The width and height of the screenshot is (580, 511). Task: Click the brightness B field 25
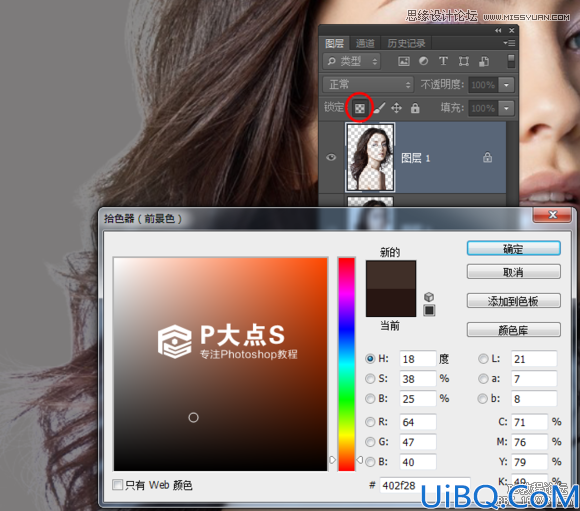[x=418, y=399]
